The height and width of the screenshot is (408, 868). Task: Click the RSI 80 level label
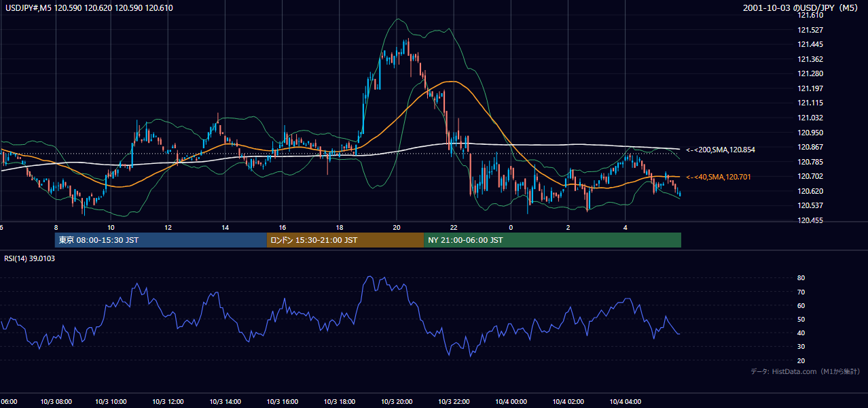coord(801,278)
